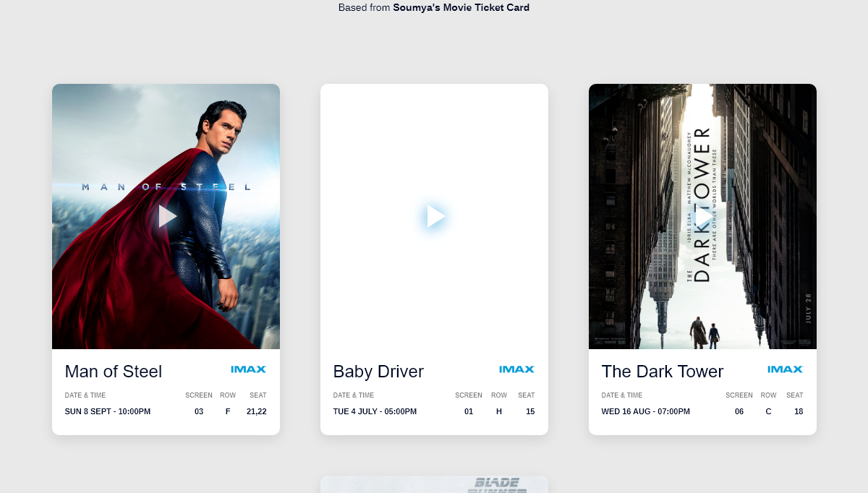Viewport: 868px width, 493px height.
Task: Click row value H on Baby Driver
Action: 499,412
